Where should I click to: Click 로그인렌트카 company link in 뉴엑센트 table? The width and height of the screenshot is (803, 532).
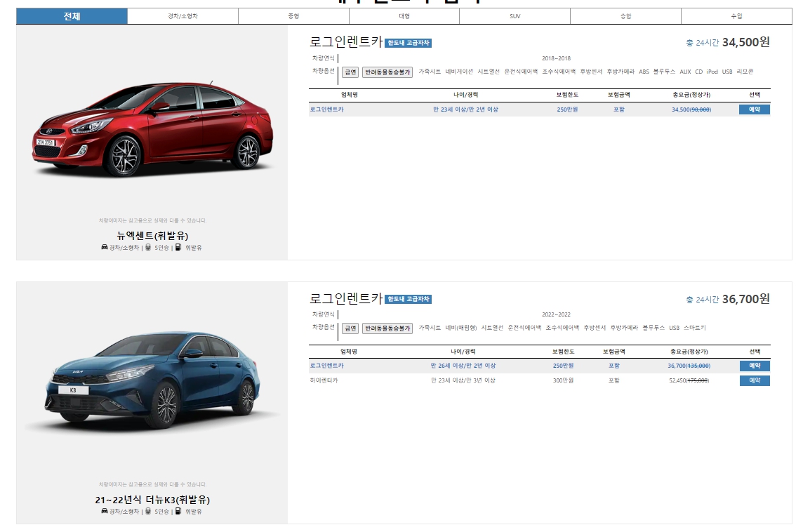click(x=326, y=109)
